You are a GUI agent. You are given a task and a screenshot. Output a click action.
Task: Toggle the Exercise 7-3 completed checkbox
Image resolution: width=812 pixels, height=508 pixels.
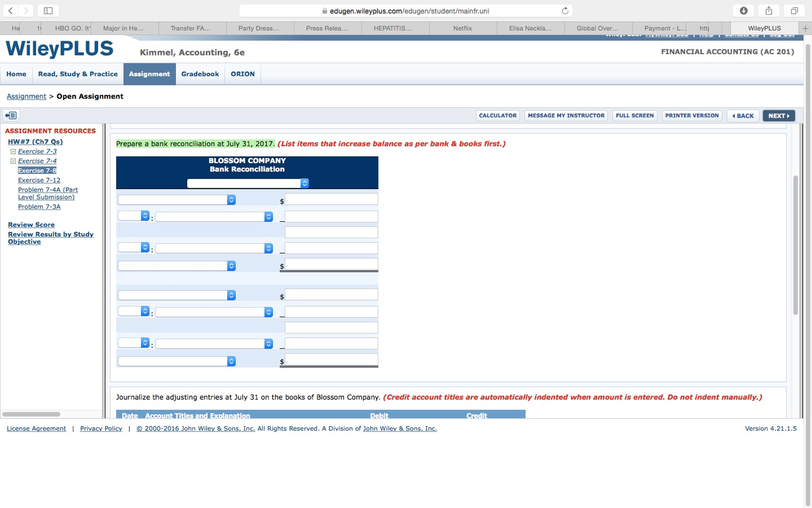click(13, 151)
